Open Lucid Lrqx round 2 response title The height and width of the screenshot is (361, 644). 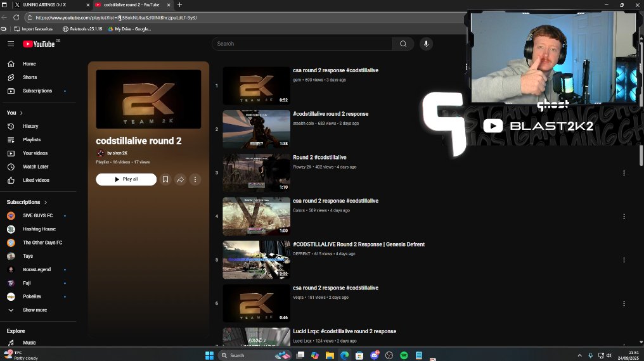pyautogui.click(x=345, y=331)
